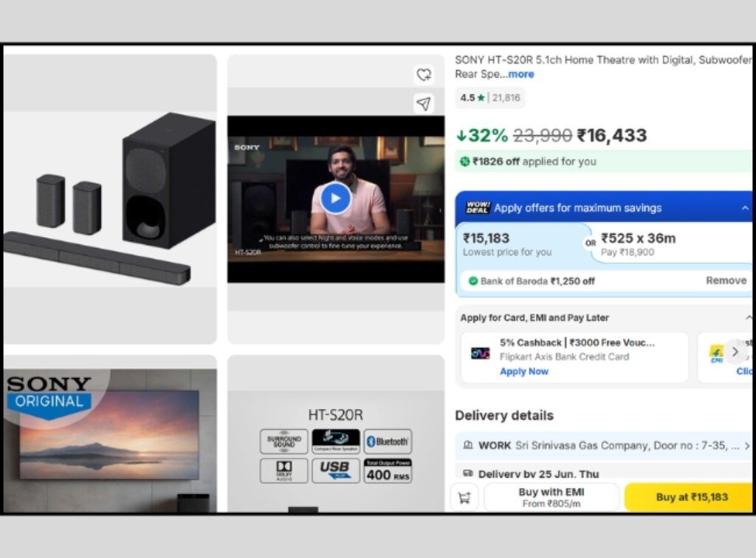Click the WOW Deal badge icon
This screenshot has width=756, height=558.
478,207
